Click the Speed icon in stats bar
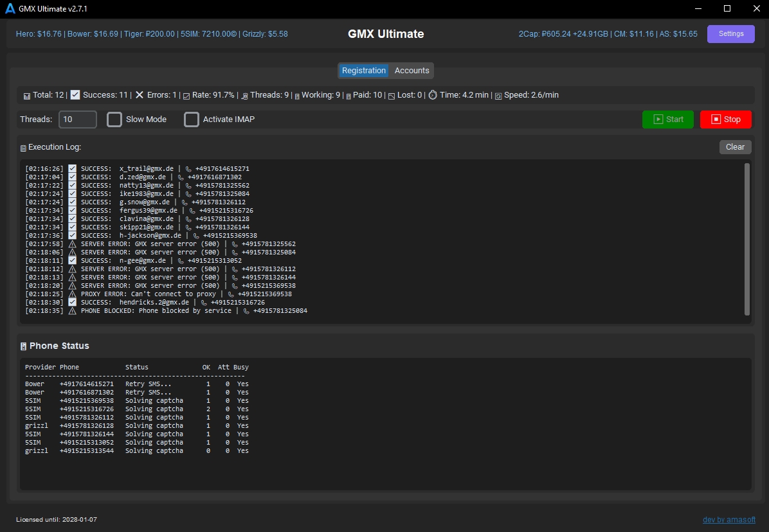Screen dimensions: 769x532 pos(498,96)
